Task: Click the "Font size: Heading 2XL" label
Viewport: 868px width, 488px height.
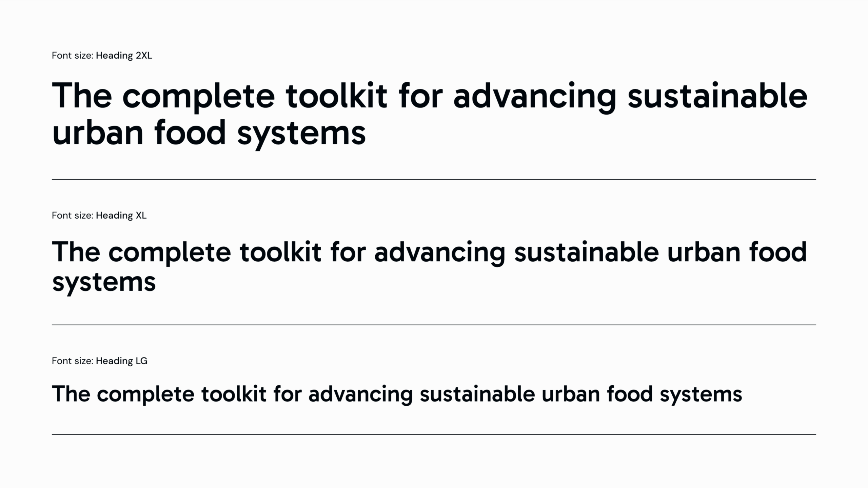Action: point(102,56)
